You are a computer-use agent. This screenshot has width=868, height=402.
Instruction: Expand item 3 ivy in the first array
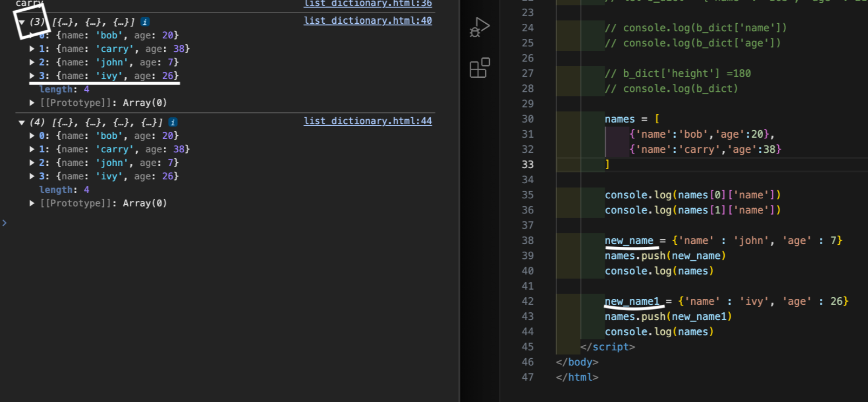(32, 76)
